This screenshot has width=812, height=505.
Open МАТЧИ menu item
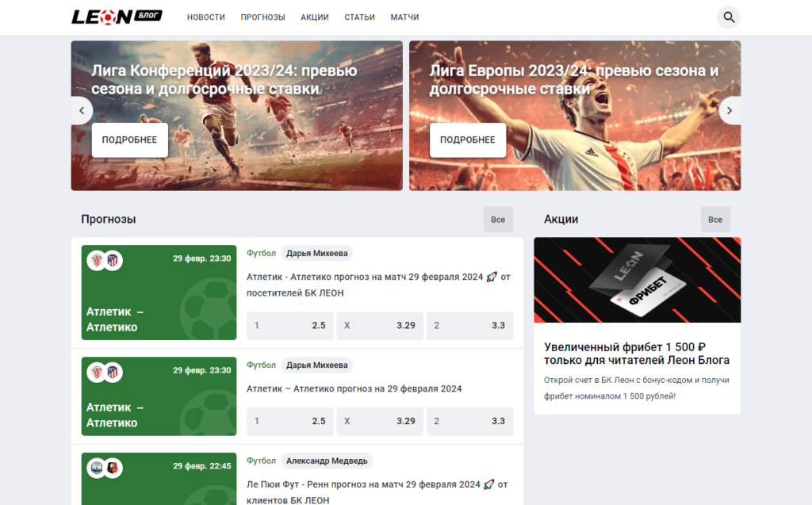[x=404, y=17]
